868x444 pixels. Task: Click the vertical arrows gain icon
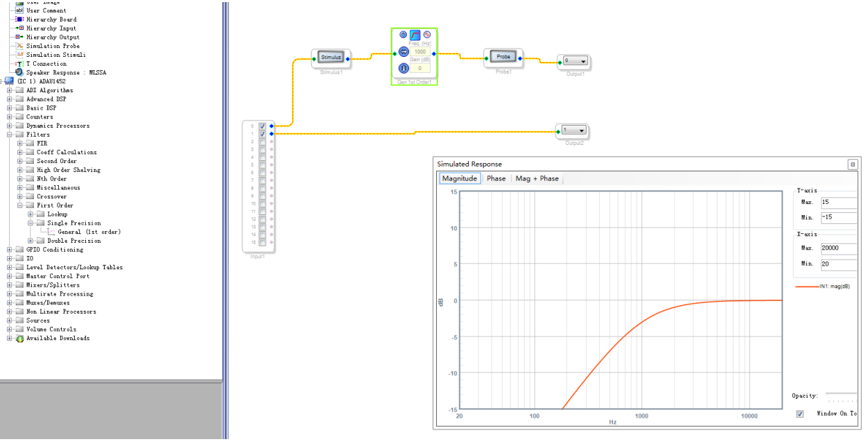pos(403,68)
